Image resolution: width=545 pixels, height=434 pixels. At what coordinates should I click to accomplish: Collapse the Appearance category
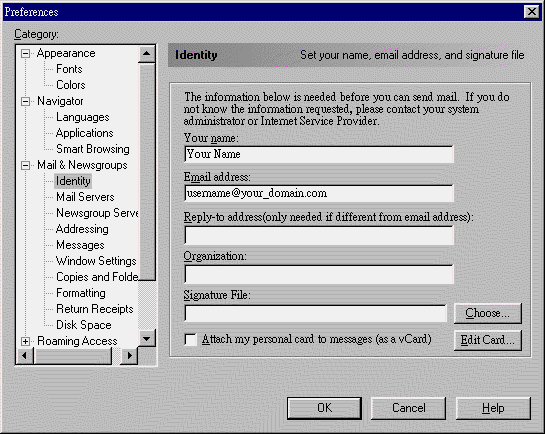click(x=25, y=54)
